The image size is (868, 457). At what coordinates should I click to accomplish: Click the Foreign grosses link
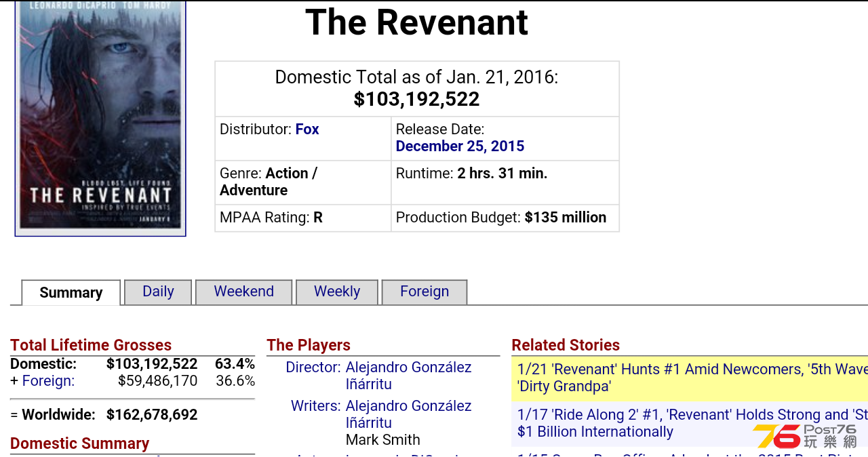[48, 381]
